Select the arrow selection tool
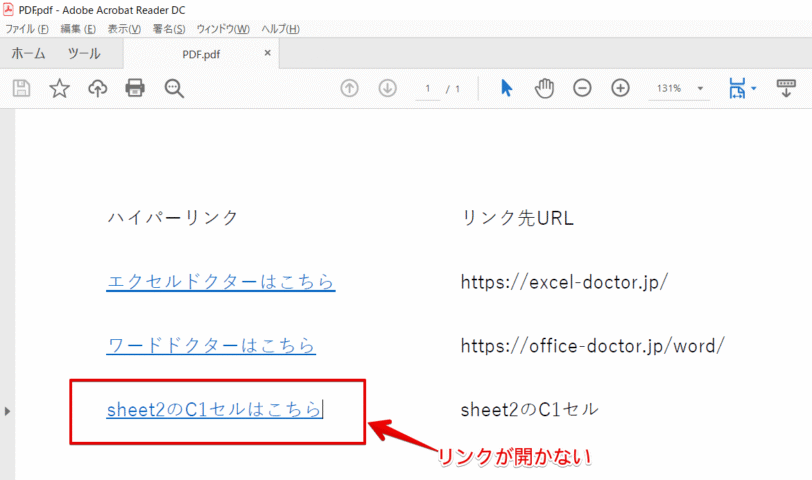Screen dimensions: 812x480 [506, 88]
